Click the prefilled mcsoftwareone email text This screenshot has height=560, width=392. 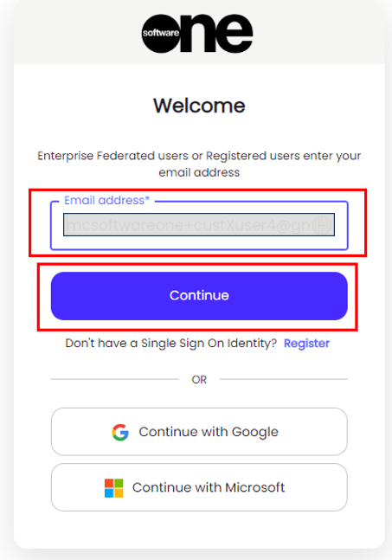point(189,225)
